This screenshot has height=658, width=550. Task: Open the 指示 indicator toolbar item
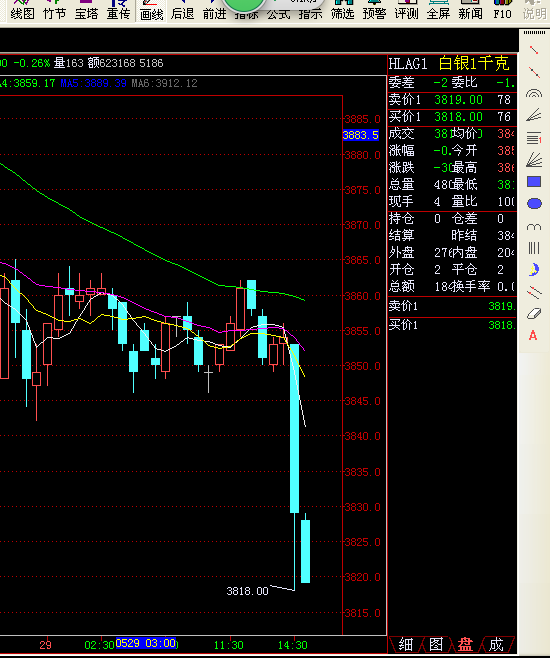(310, 13)
